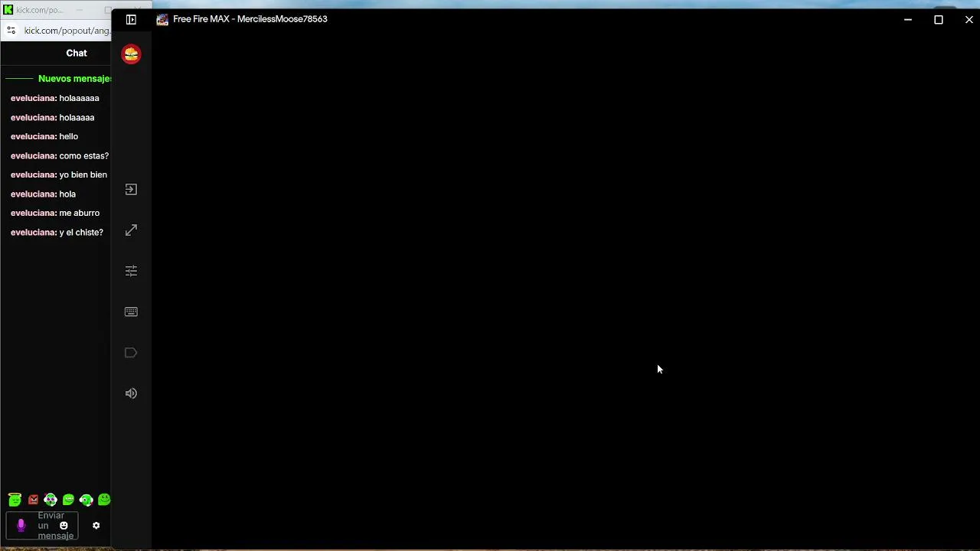Click the message 'me aburro'
Screen dimensions: 980x551
(79, 213)
